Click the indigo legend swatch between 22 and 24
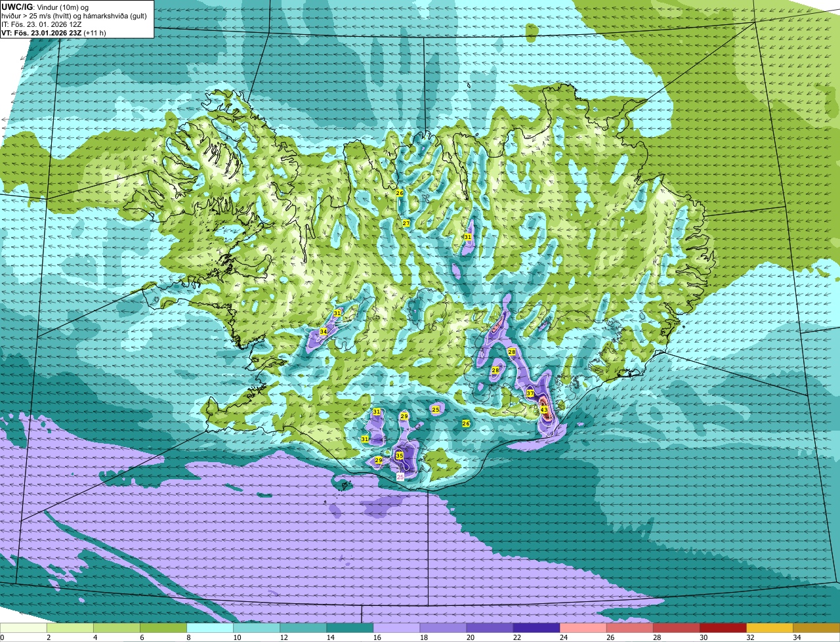Viewport: 840px width, 642px height. 537,628
